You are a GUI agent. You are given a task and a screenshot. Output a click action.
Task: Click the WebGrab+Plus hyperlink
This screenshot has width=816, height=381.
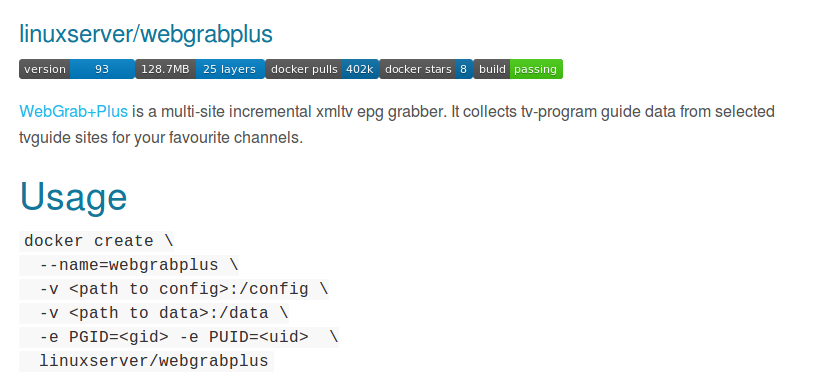tap(73, 111)
